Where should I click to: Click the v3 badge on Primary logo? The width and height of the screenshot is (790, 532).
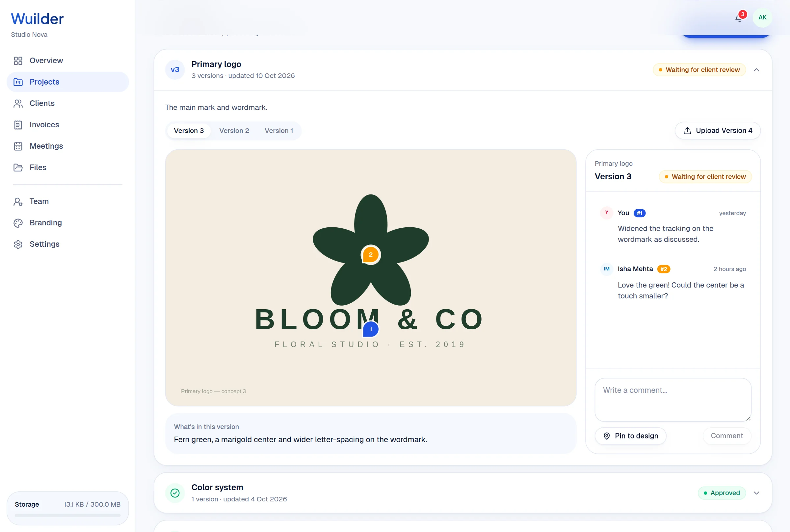175,69
